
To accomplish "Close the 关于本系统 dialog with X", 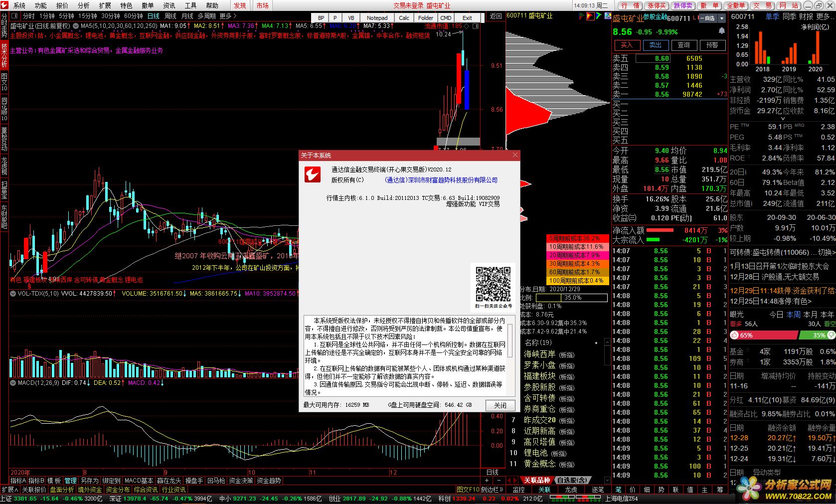I will click(515, 155).
